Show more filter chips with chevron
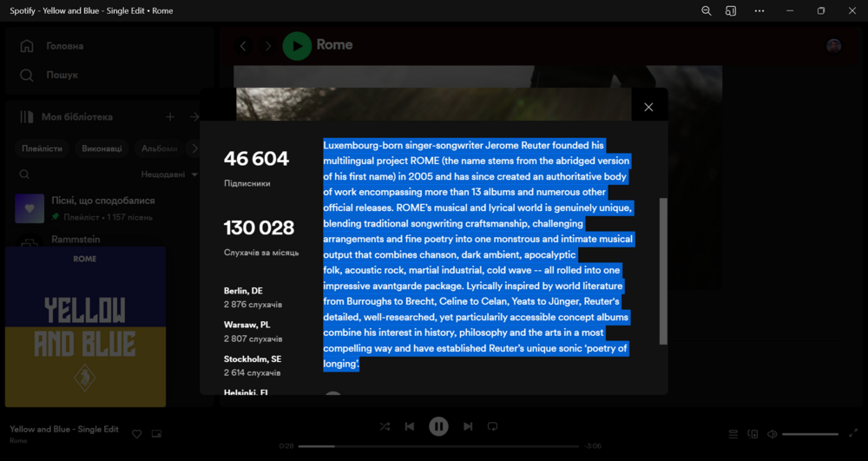 tap(194, 148)
